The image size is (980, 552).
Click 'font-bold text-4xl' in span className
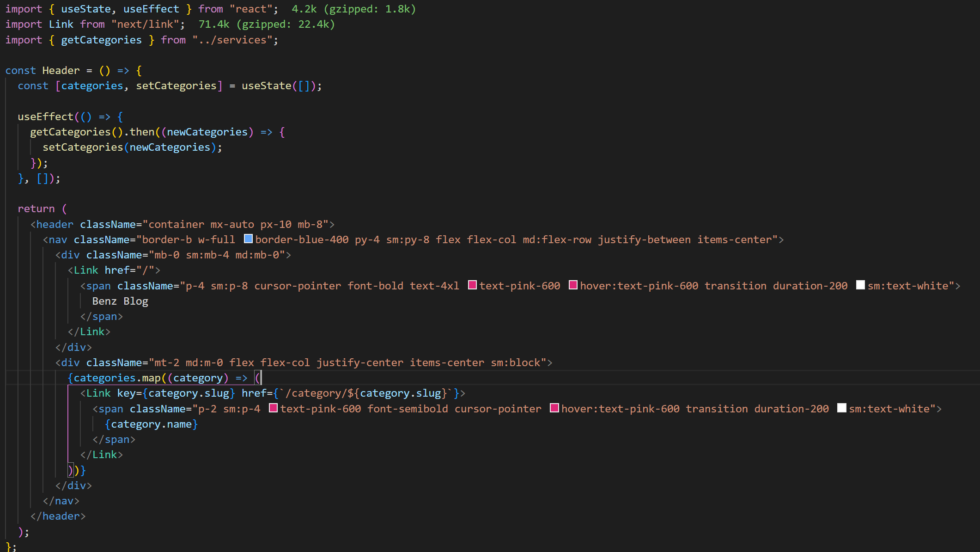click(x=403, y=286)
